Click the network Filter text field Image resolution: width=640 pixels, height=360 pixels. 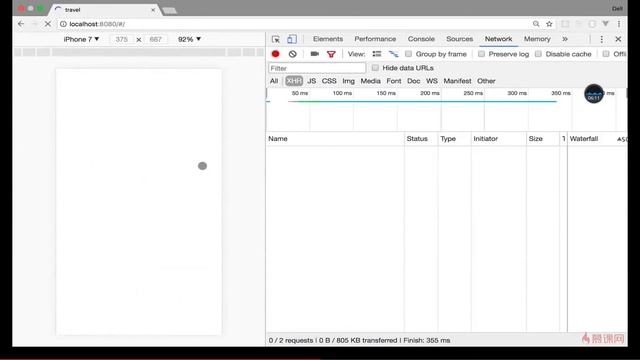[x=317, y=68]
